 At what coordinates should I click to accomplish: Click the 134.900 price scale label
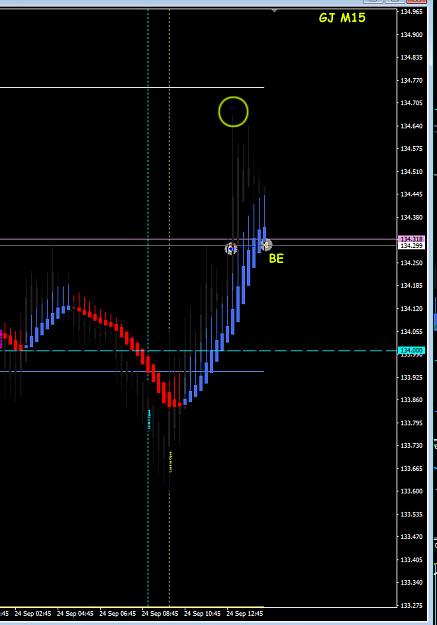pyautogui.click(x=411, y=35)
